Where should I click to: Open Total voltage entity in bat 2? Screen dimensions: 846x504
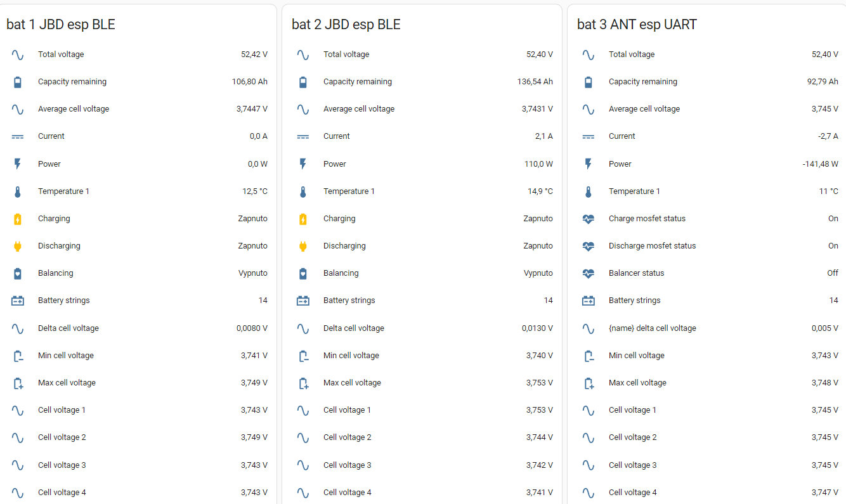(346, 55)
